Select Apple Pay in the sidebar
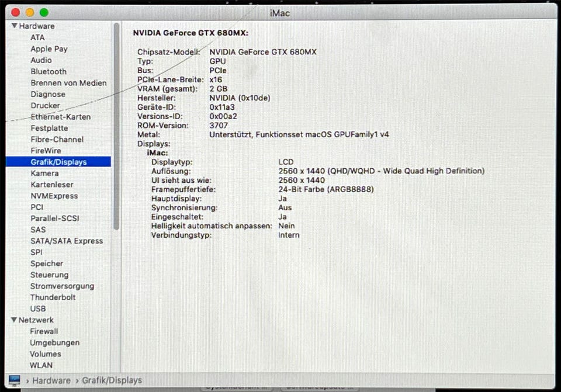Image resolution: width=561 pixels, height=392 pixels. click(x=49, y=48)
